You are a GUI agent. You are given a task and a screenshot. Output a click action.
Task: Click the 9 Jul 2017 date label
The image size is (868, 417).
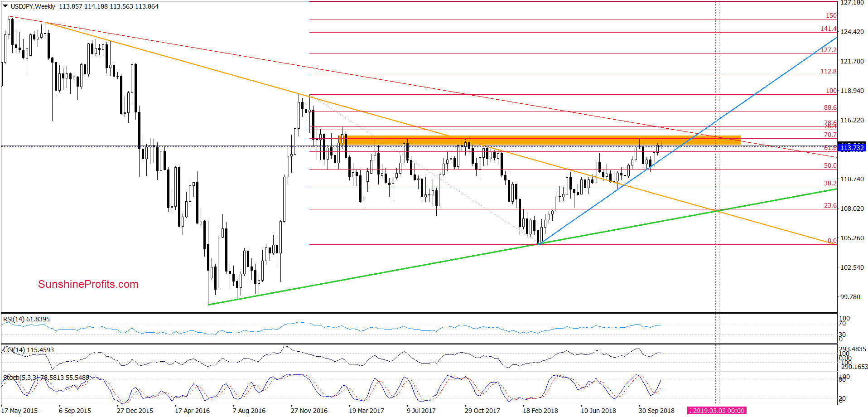pos(421,411)
